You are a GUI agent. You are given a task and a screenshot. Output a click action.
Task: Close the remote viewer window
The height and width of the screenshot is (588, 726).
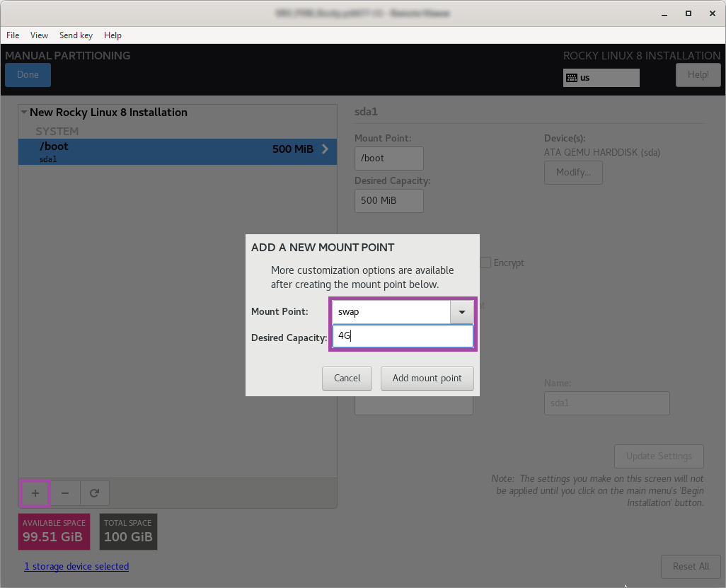pos(713,14)
